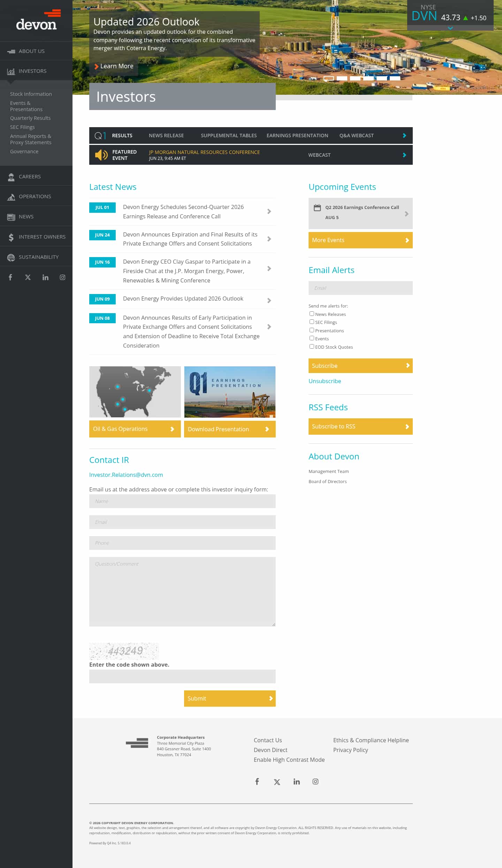Open the About Us sidebar menu
Viewport: 502px width, 868px height.
coord(36,51)
